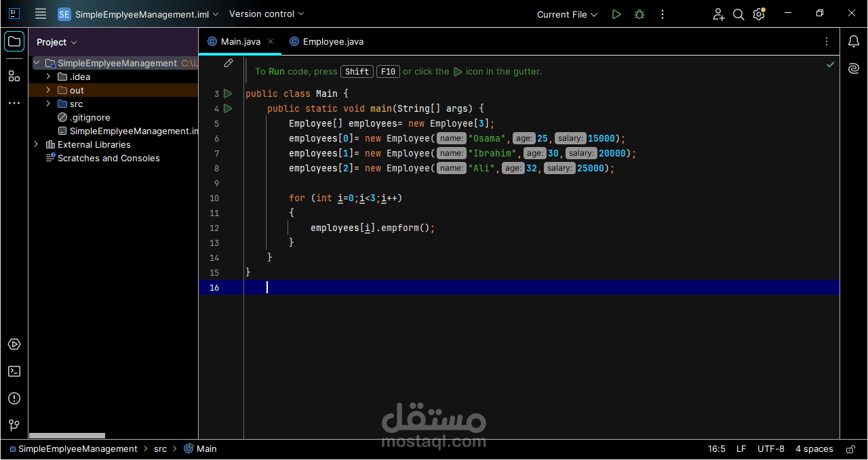Debug the current file
The width and height of the screenshot is (868, 460).
pyautogui.click(x=639, y=14)
